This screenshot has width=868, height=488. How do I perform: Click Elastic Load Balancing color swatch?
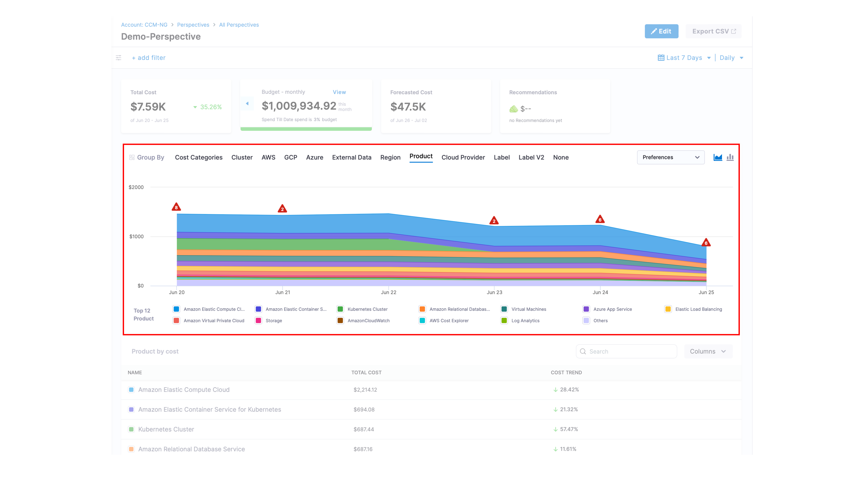[x=668, y=309]
